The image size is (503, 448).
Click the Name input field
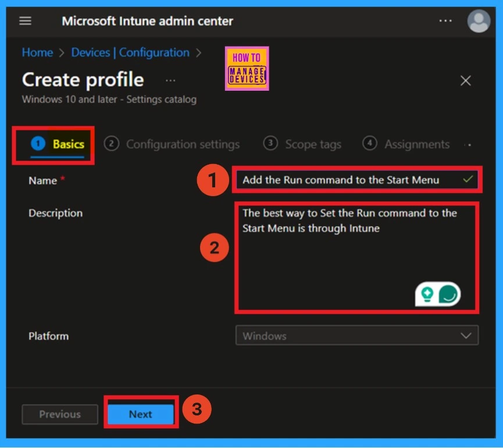(x=356, y=180)
